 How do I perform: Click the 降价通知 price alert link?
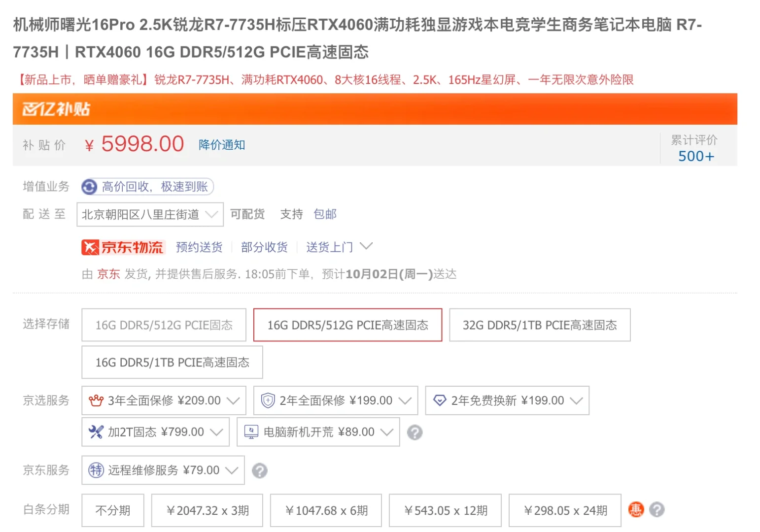pyautogui.click(x=222, y=145)
